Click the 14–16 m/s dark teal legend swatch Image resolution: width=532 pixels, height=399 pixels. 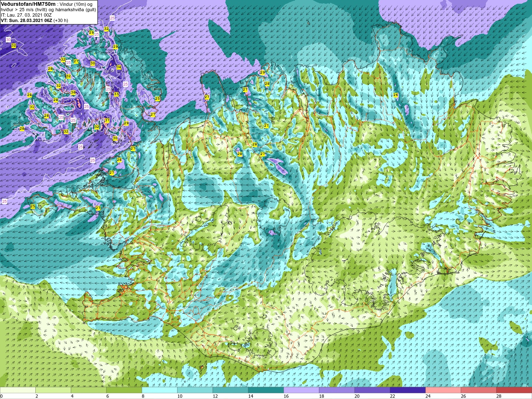coord(266,390)
